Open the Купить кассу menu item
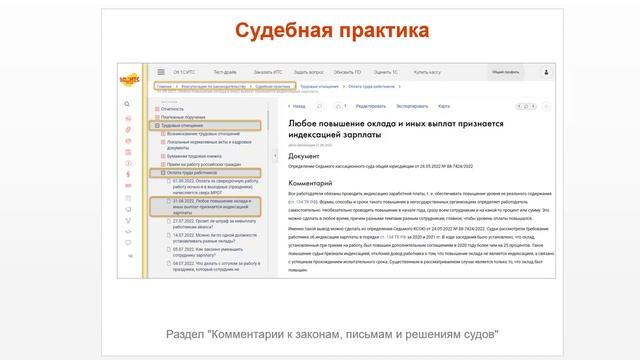Viewport: 640px width, 360px height. [427, 72]
